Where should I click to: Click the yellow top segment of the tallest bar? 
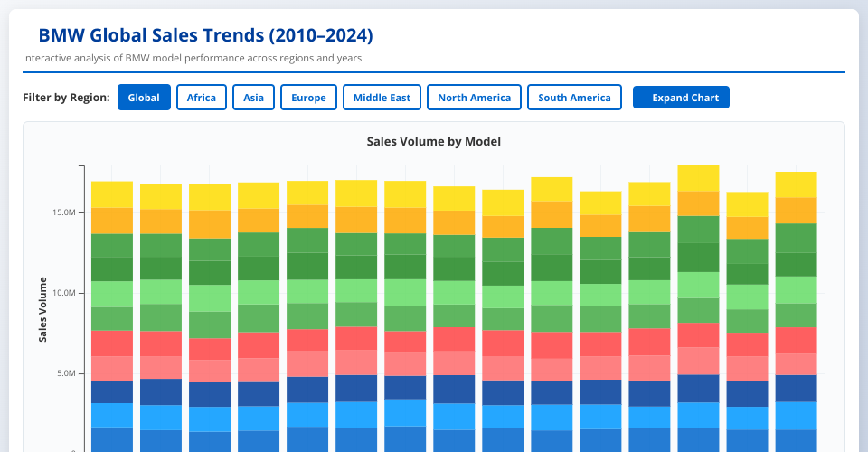(698, 178)
